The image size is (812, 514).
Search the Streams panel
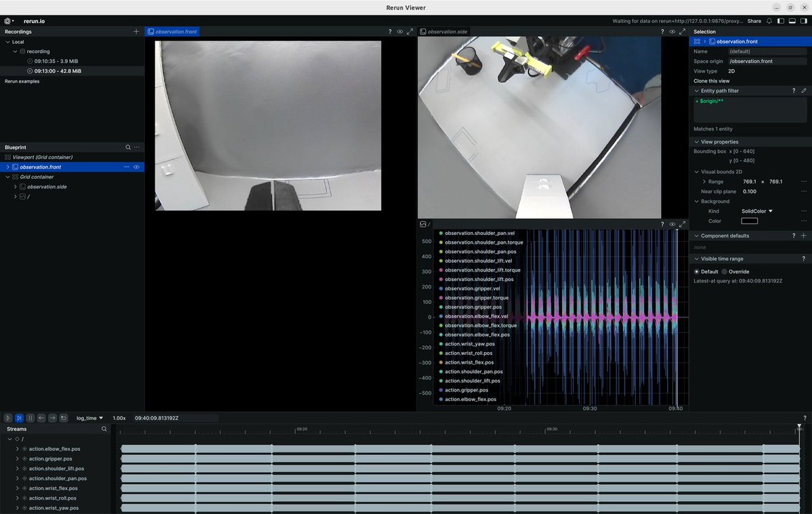pos(104,429)
